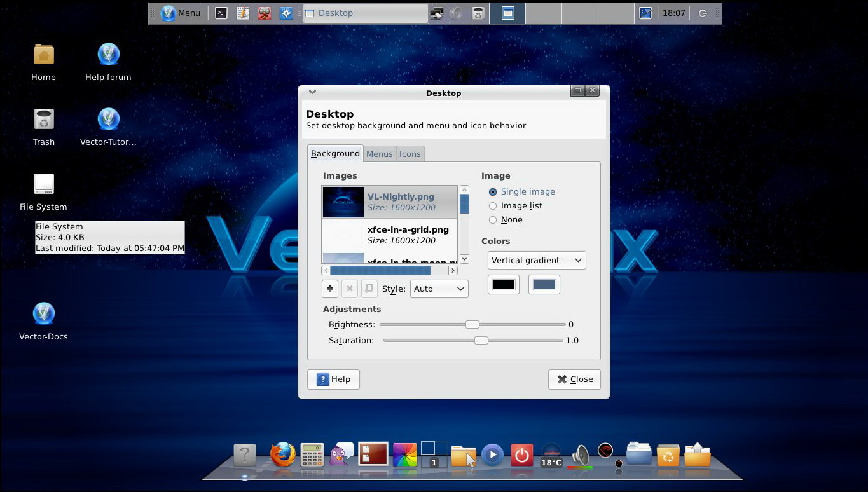Open the calculator from the dock
Viewport: 868px width, 492px height.
pos(312,455)
